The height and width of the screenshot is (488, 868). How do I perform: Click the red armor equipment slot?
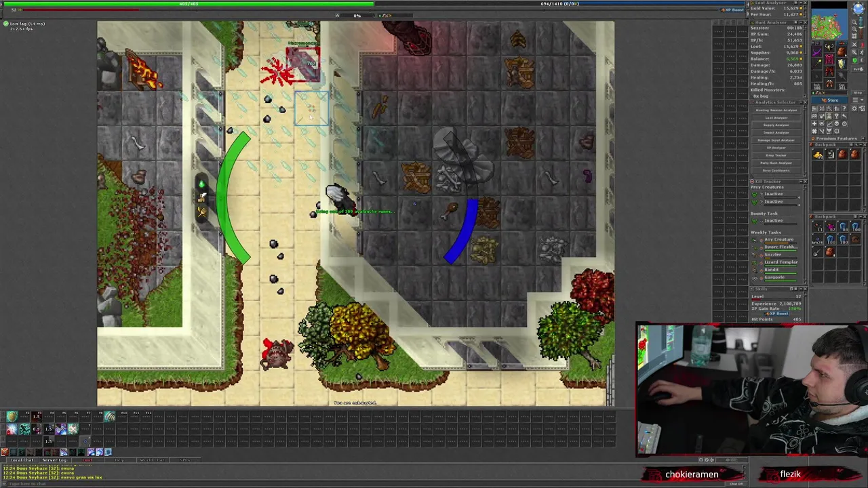tap(829, 59)
